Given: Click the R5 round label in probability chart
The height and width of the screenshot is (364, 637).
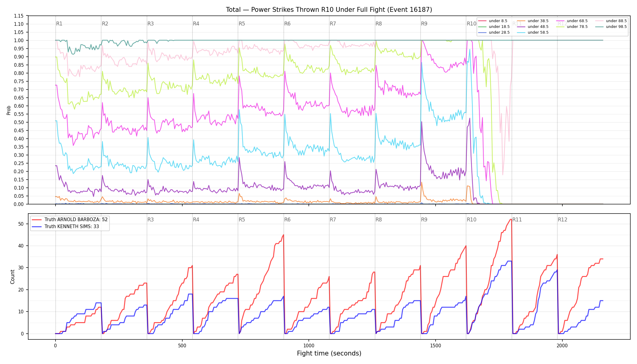Looking at the screenshot, I should click(x=242, y=24).
